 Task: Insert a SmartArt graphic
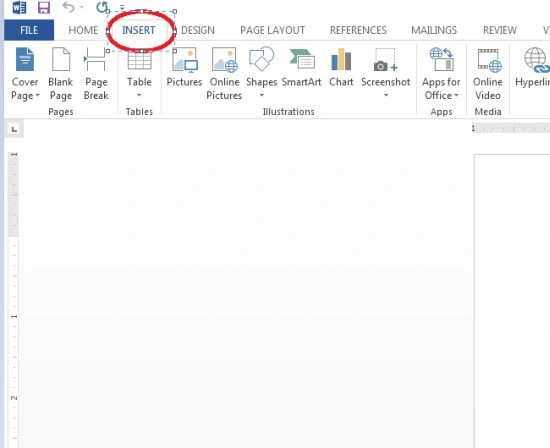coord(302,68)
